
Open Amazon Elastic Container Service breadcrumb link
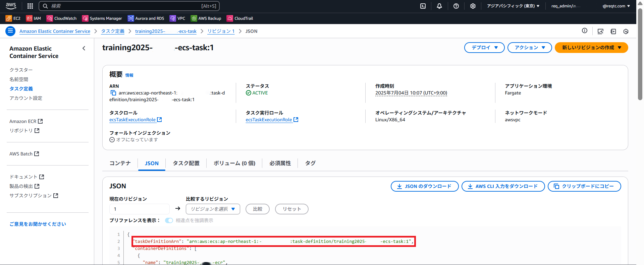(x=55, y=31)
